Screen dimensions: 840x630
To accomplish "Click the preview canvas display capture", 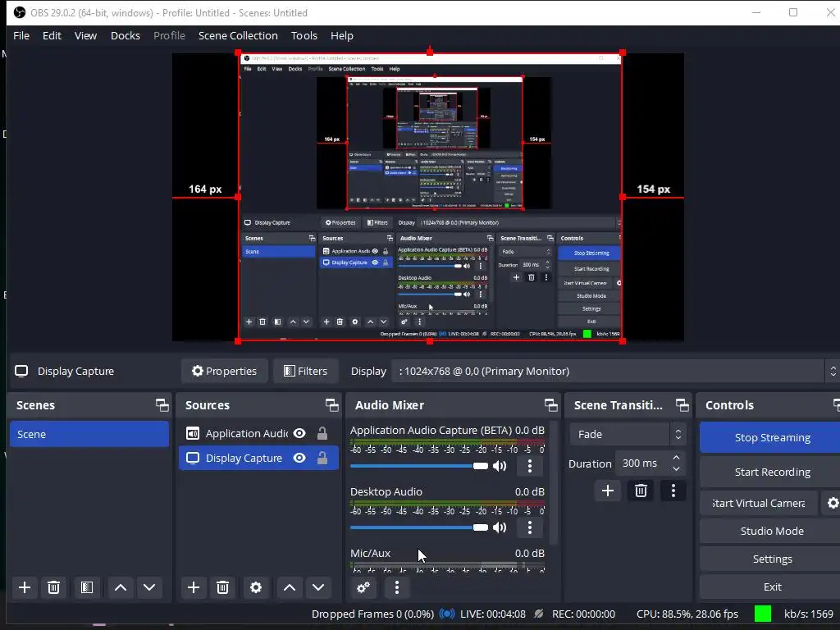I will coord(430,197).
